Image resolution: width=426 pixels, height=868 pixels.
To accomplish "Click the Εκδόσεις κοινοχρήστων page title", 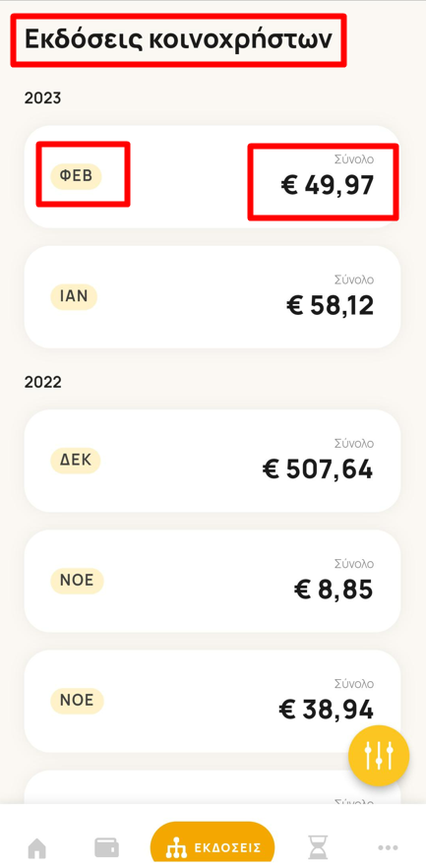I will tap(178, 39).
